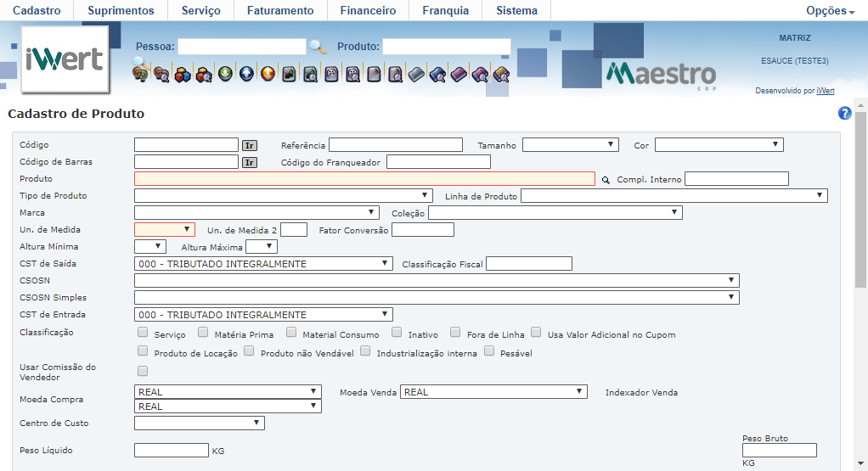Click the scrollbar down arrow

pos(860,463)
